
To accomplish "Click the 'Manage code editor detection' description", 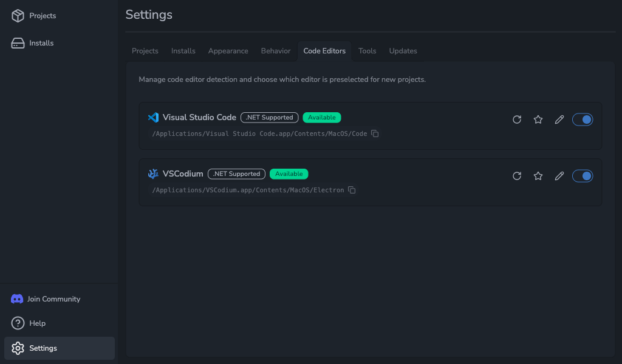I will click(282, 79).
